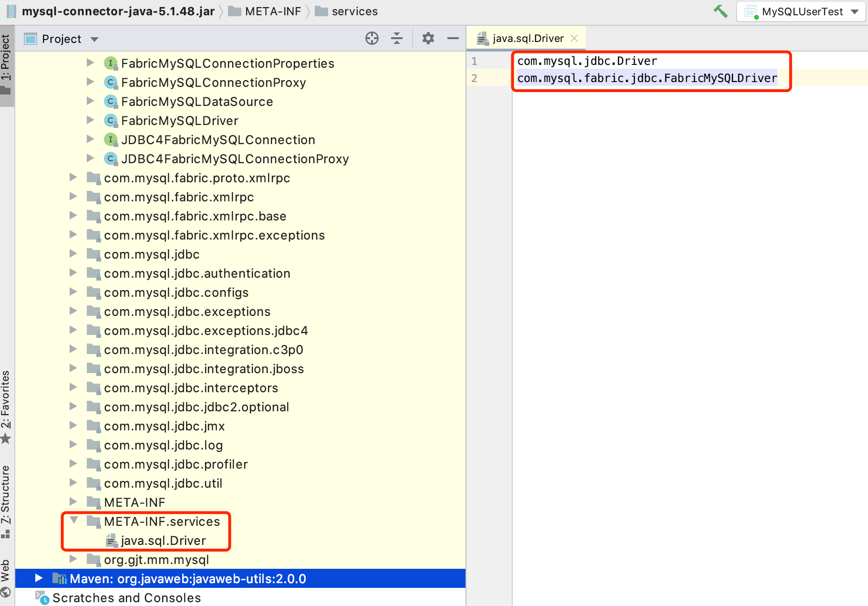Collapse the META-INF.services folder

74,521
